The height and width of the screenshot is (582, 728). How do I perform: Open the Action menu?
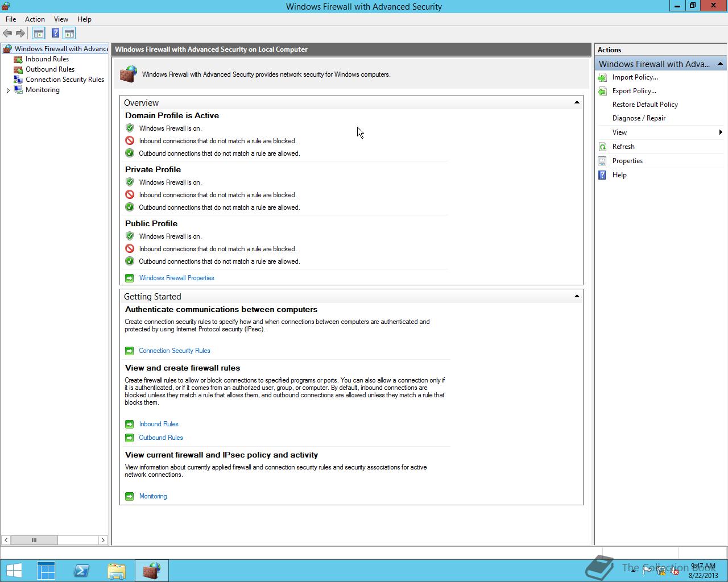35,19
